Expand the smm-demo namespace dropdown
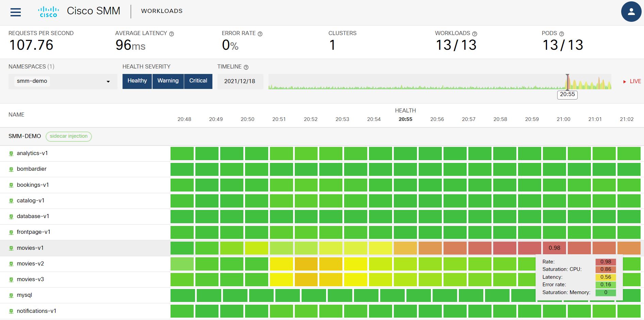Viewport: 644px width, 320px height. click(x=63, y=81)
